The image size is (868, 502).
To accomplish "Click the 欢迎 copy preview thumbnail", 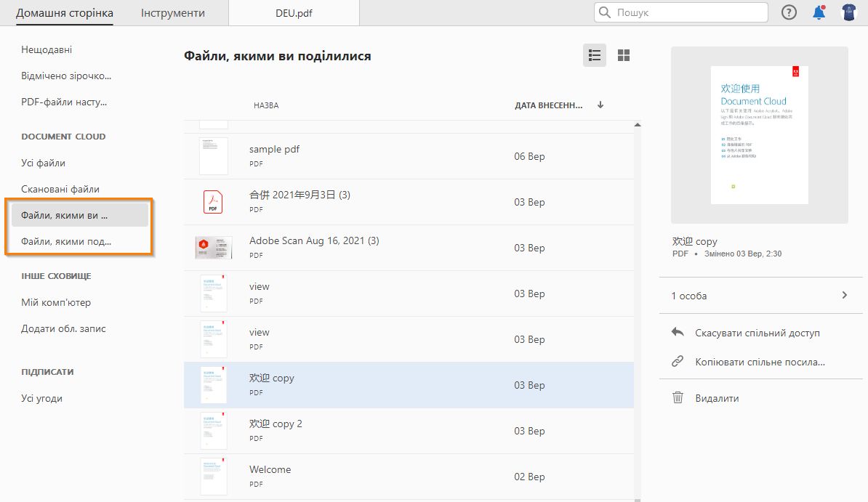I will (x=759, y=135).
